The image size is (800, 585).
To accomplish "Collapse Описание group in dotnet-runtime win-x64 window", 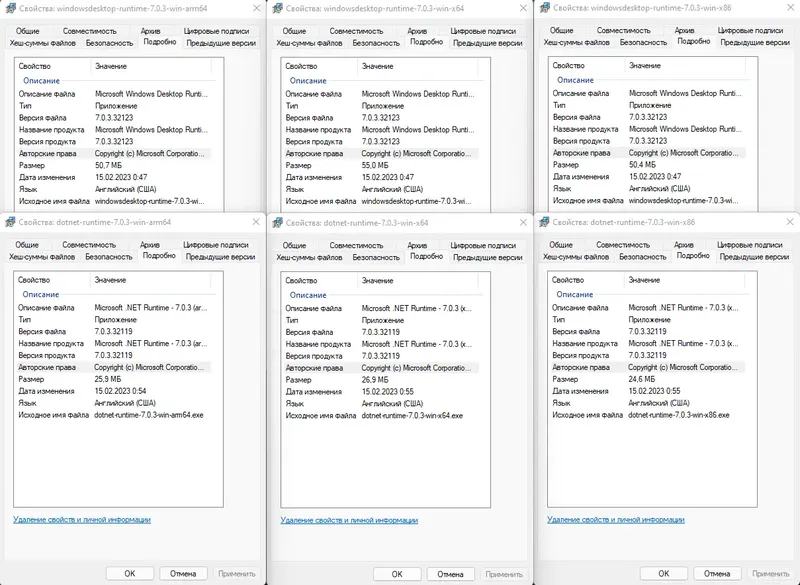I will [308, 295].
